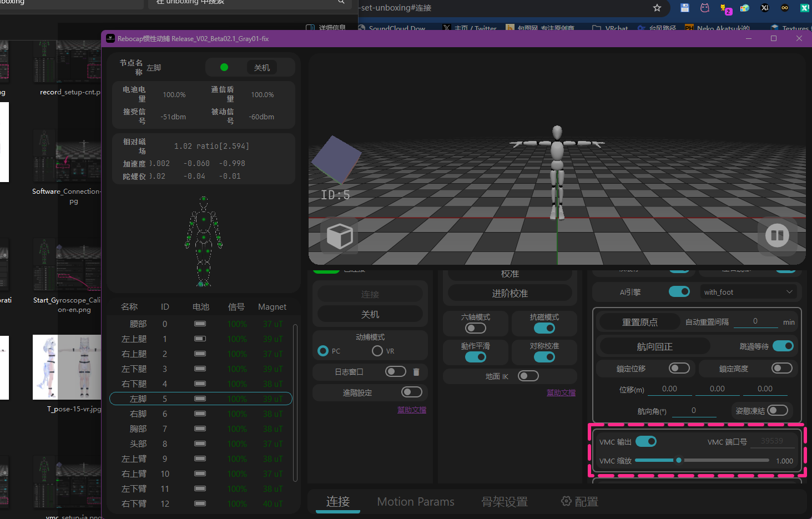Viewport: 812px width, 519px height.
Task: Turn on the 日志窗口 switch
Action: (396, 371)
